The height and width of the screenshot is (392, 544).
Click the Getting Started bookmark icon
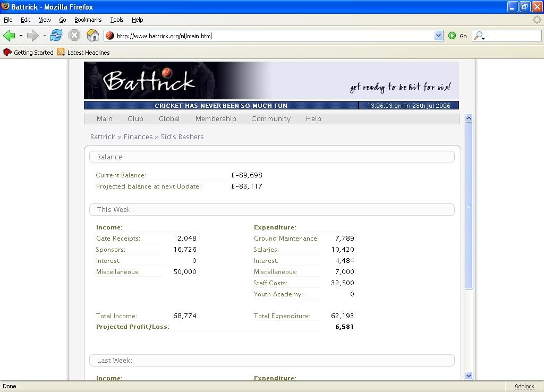click(x=7, y=53)
